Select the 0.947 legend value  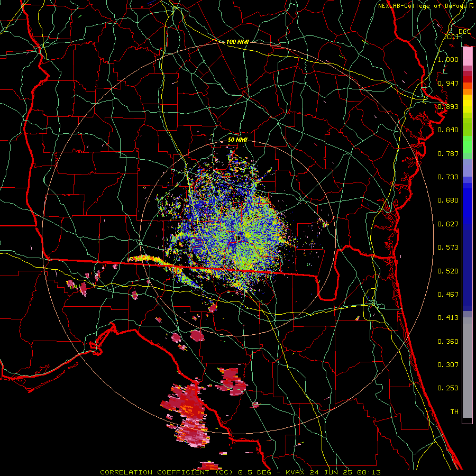pyautogui.click(x=448, y=83)
